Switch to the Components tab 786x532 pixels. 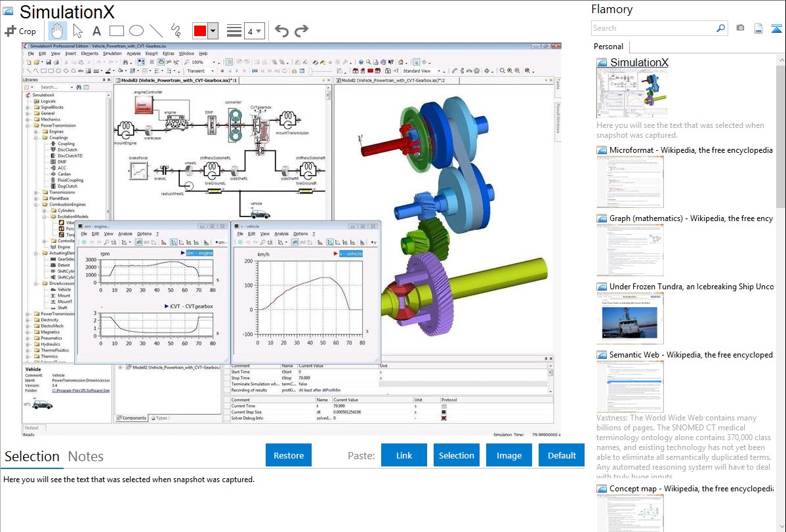[131, 418]
